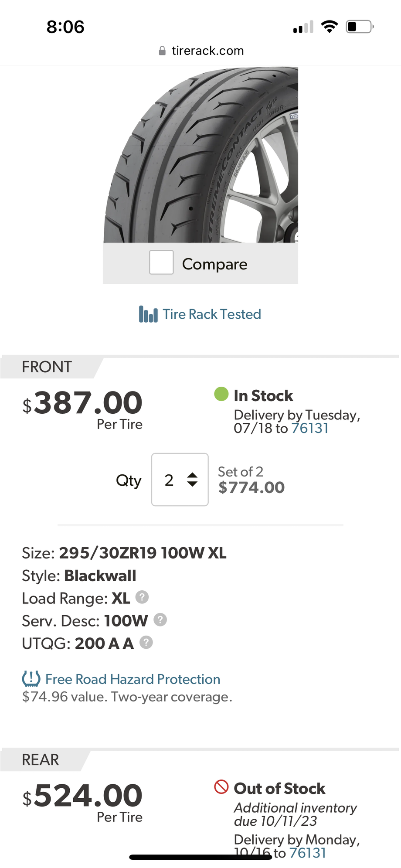Click rear delivery ZIP code 76131
The height and width of the screenshot is (868, 401).
[308, 853]
